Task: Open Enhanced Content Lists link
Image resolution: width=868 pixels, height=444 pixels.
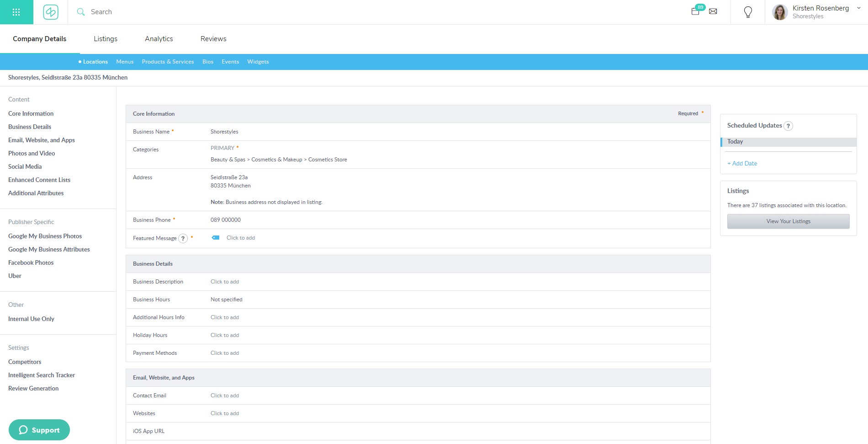Action: click(x=39, y=180)
